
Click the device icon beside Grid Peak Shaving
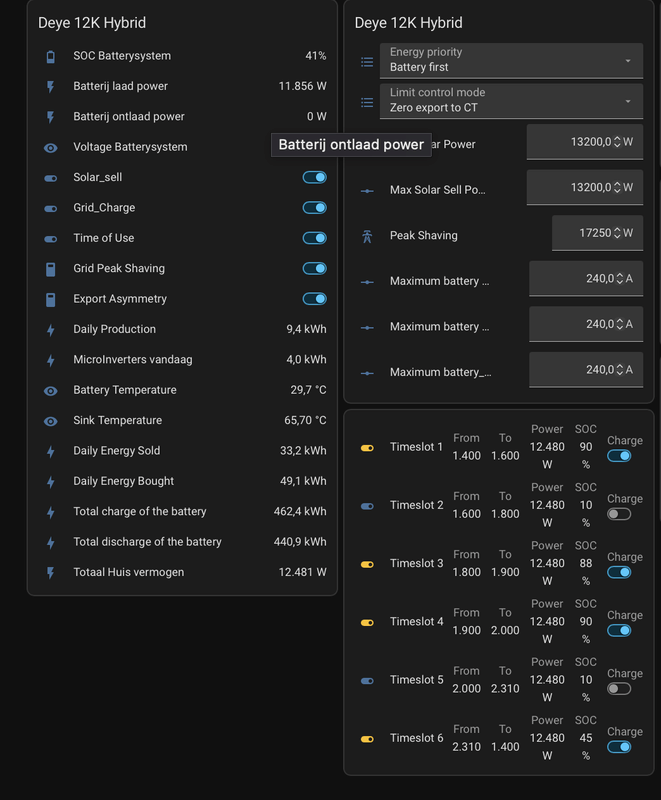click(x=50, y=269)
